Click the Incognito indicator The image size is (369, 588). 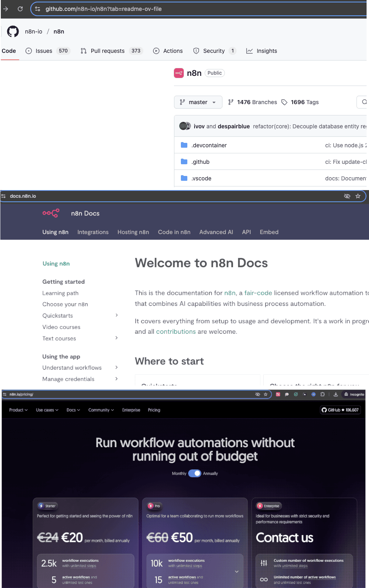click(354, 394)
